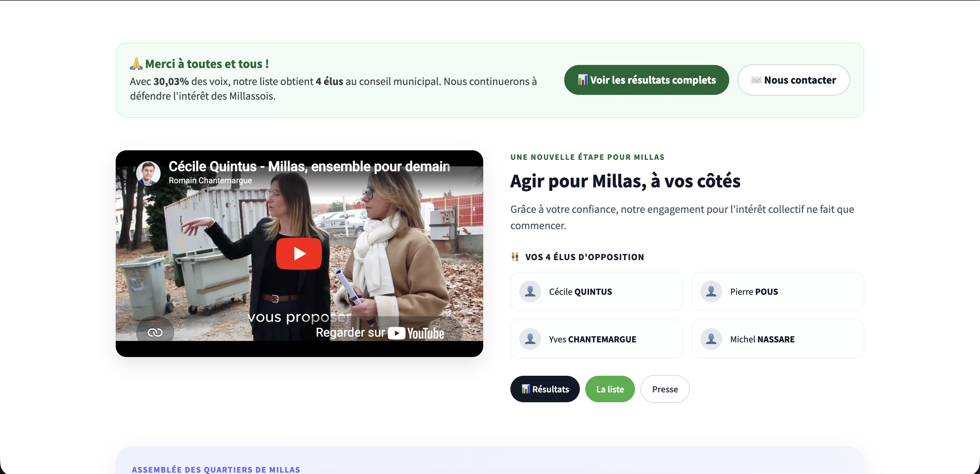Click the YouTube logo on the video

[416, 333]
